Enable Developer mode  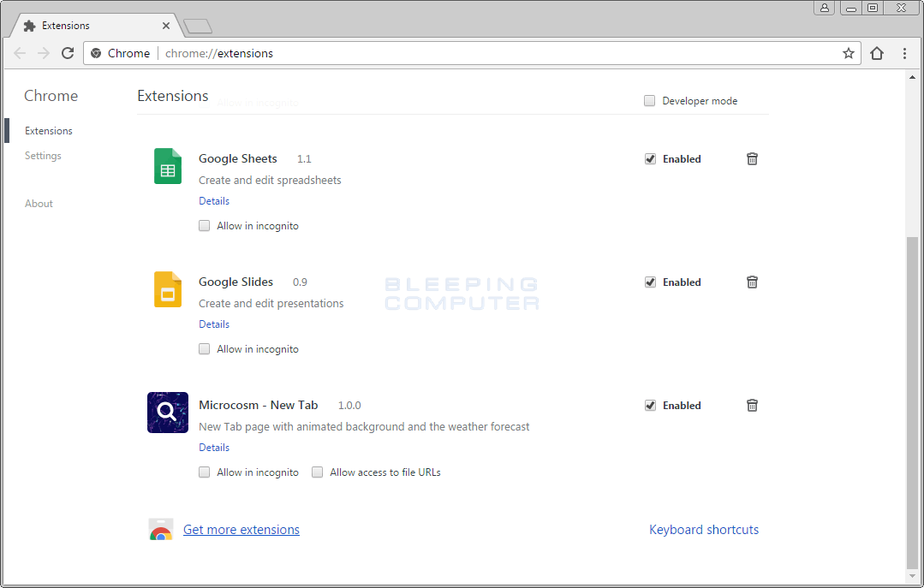click(649, 100)
